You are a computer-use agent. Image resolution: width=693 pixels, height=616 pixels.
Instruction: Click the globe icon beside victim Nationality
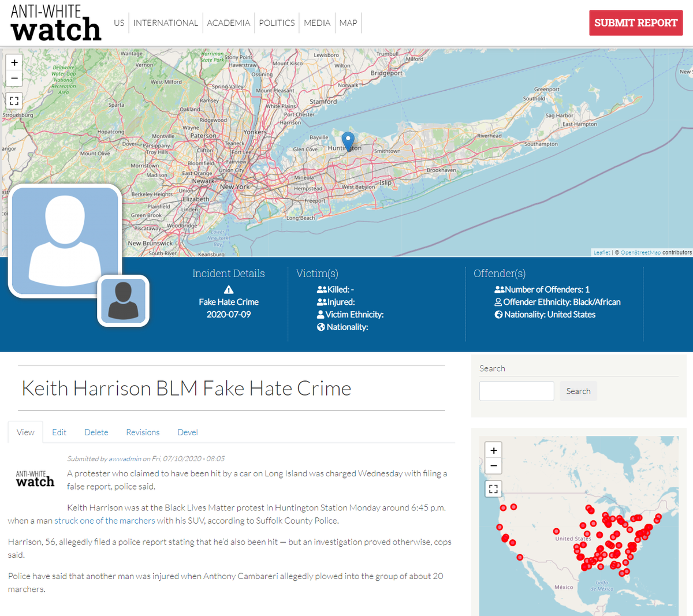point(321,327)
